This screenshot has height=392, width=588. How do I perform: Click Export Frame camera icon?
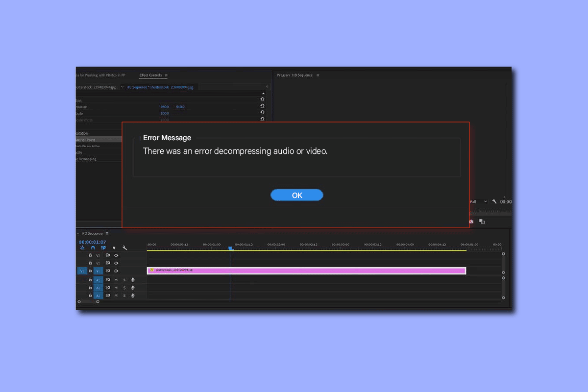click(471, 221)
